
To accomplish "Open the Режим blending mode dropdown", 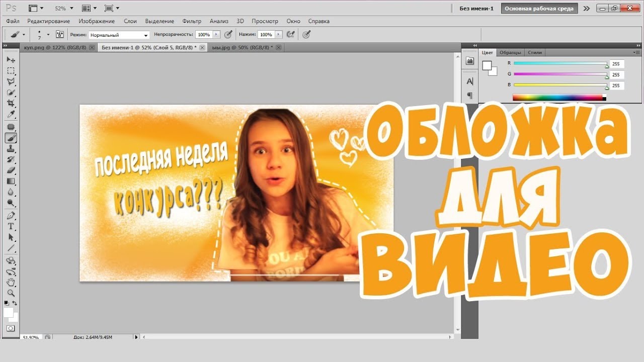I will [x=119, y=35].
